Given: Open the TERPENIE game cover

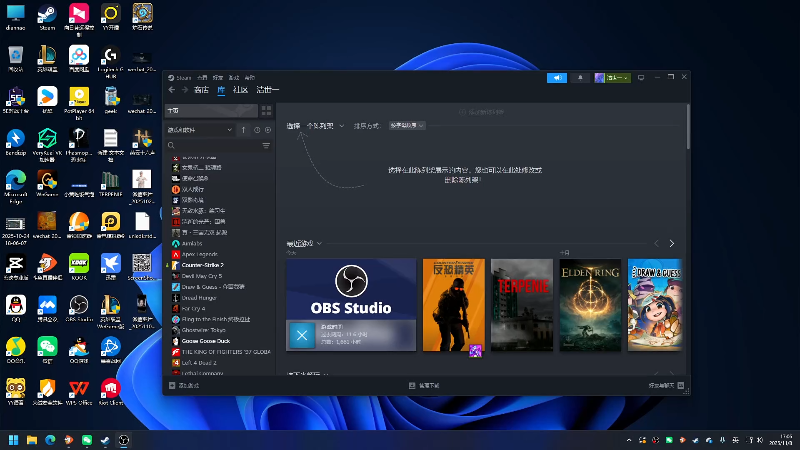Looking at the screenshot, I should click(x=522, y=305).
